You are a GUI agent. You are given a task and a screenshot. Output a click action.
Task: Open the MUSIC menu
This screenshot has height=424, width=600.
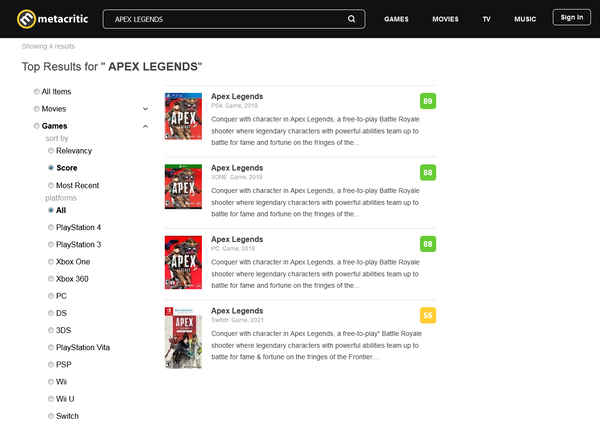click(525, 19)
